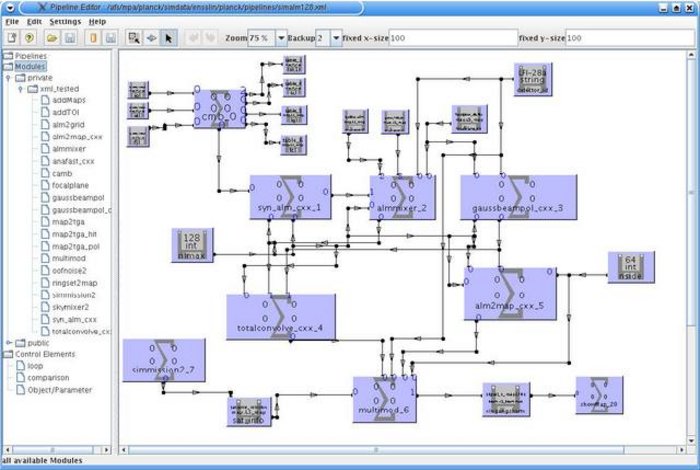Open the Backup count dropdown arrow

click(336, 38)
